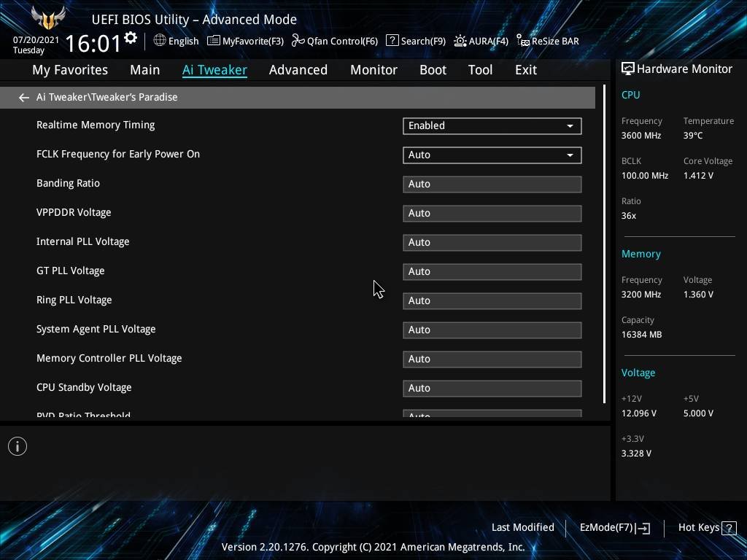Click the back arrow in Tweaker's Paradise breadcrumb
Viewport: 747px width, 560px height.
[24, 97]
